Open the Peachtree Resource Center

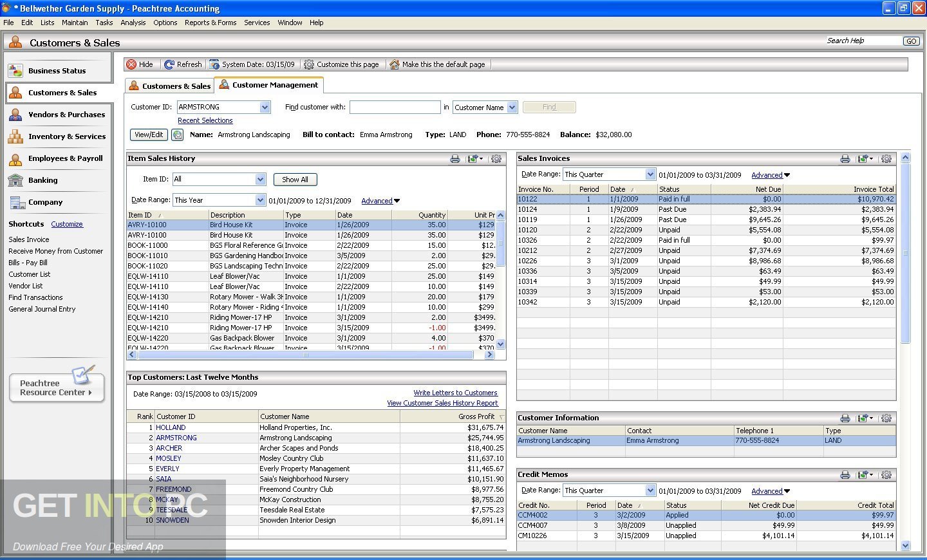click(x=57, y=387)
